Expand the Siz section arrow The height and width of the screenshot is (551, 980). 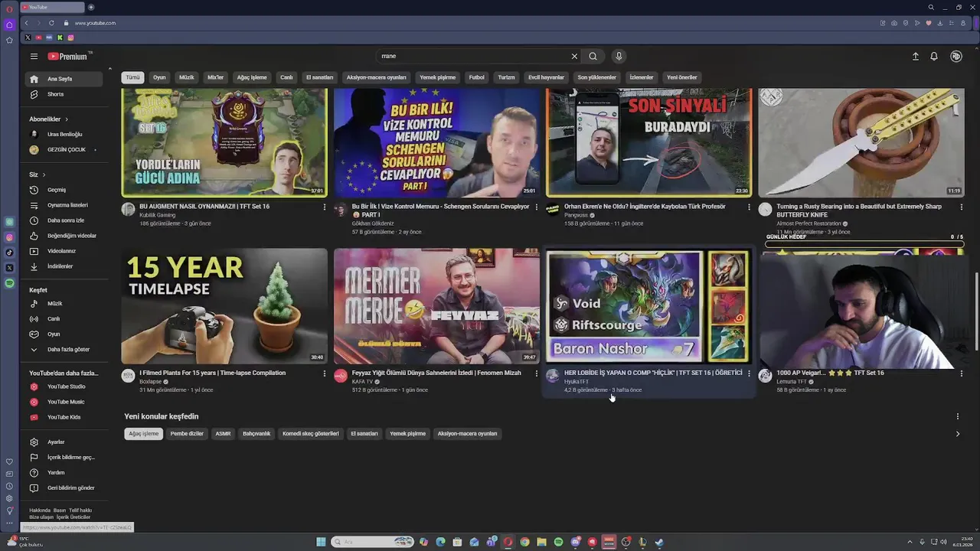[44, 174]
